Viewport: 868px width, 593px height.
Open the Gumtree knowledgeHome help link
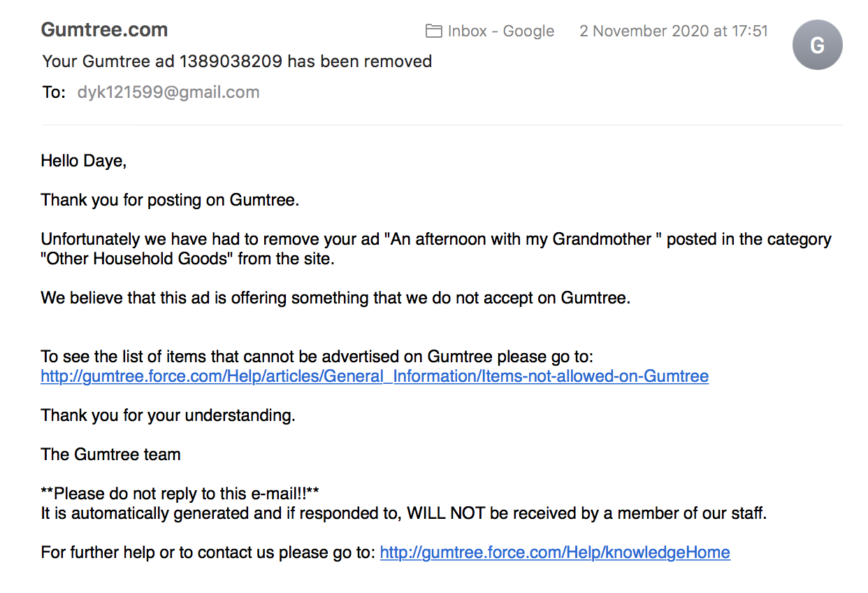[555, 552]
